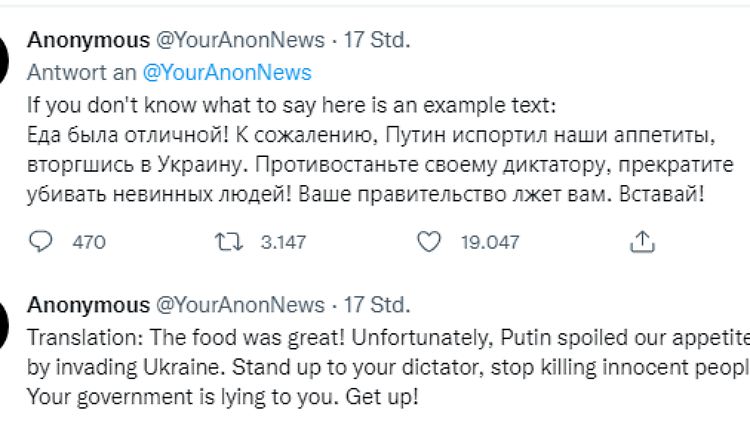Click the 'Antwort an' reply label
The width and height of the screenshot is (750, 422).
click(82, 73)
